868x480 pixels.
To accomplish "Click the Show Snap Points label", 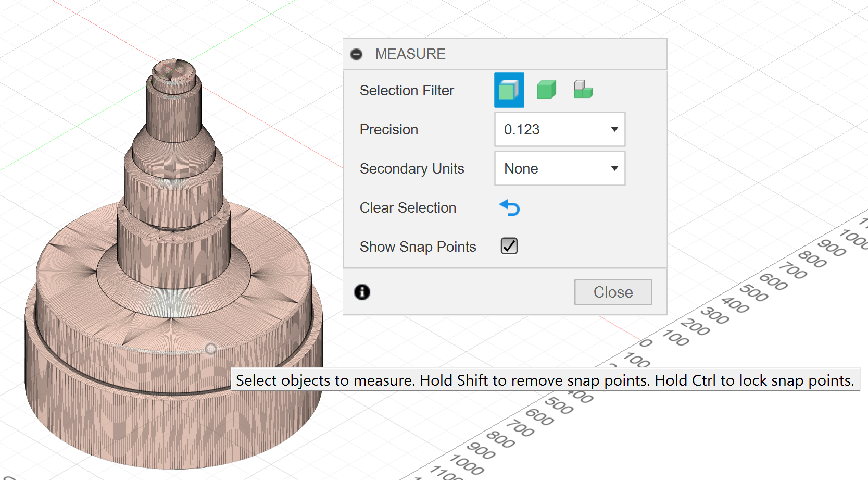I will (418, 247).
